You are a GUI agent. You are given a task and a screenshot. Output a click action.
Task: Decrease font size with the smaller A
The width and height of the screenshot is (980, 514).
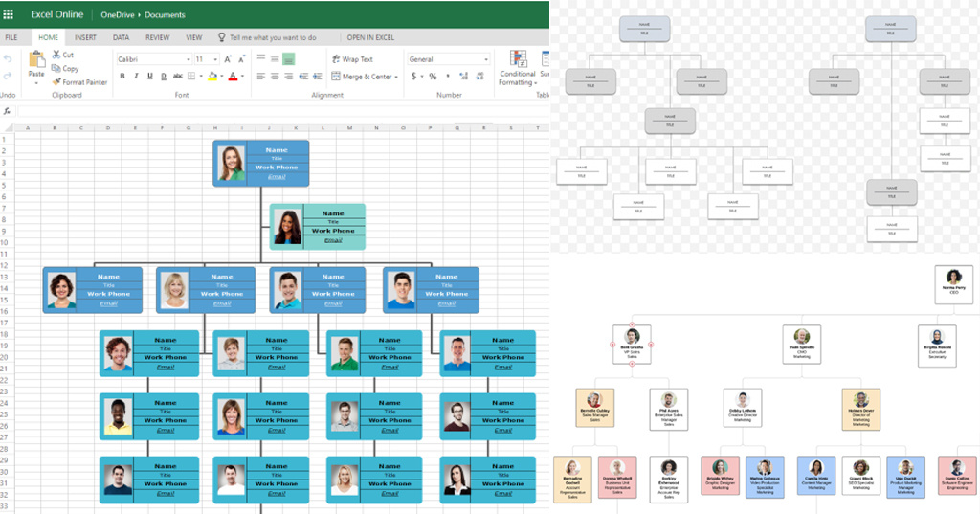tap(242, 59)
